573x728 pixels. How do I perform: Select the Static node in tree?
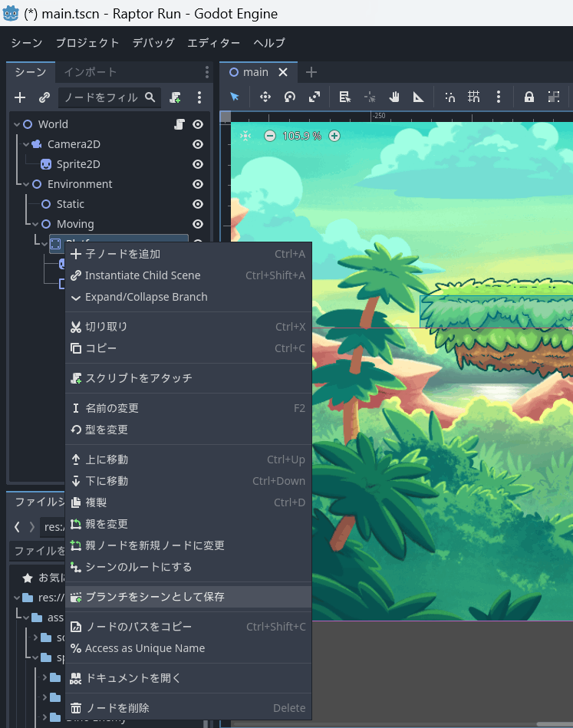(70, 204)
